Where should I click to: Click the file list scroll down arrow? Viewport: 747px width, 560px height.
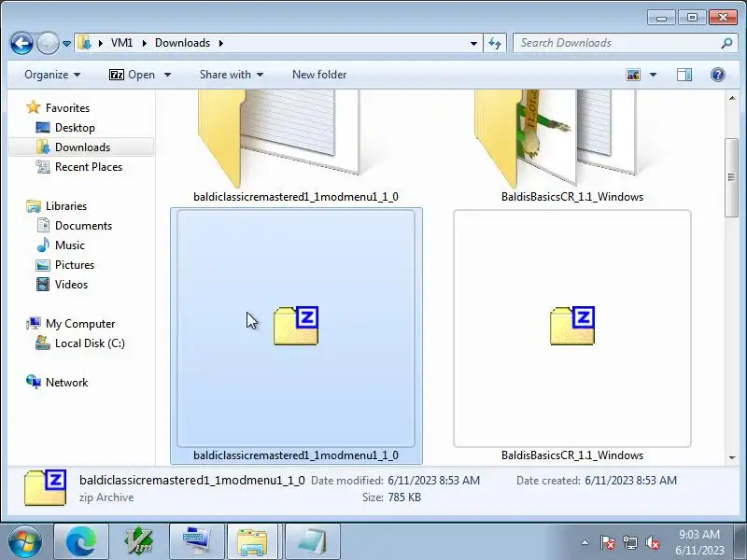732,458
